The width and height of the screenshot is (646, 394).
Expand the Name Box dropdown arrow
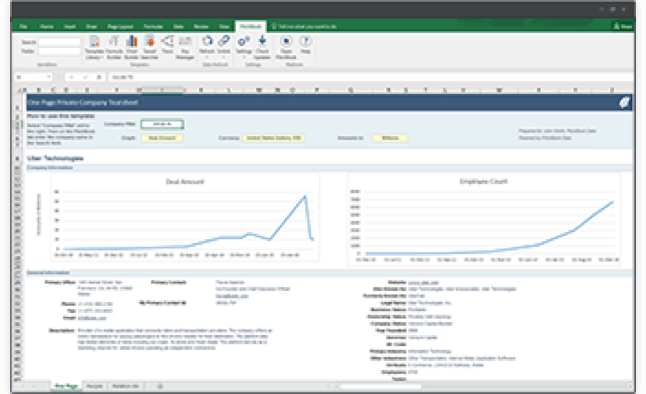point(49,77)
